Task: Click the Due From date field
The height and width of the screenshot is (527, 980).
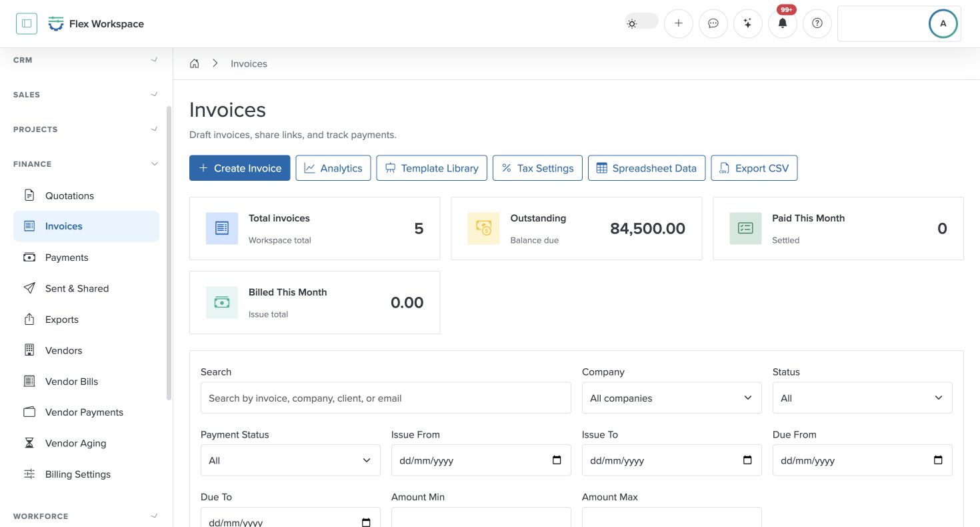Action: pos(862,460)
